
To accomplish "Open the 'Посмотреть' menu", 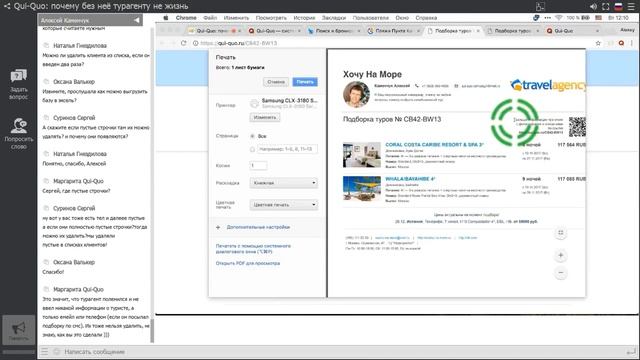I will tap(271, 18).
